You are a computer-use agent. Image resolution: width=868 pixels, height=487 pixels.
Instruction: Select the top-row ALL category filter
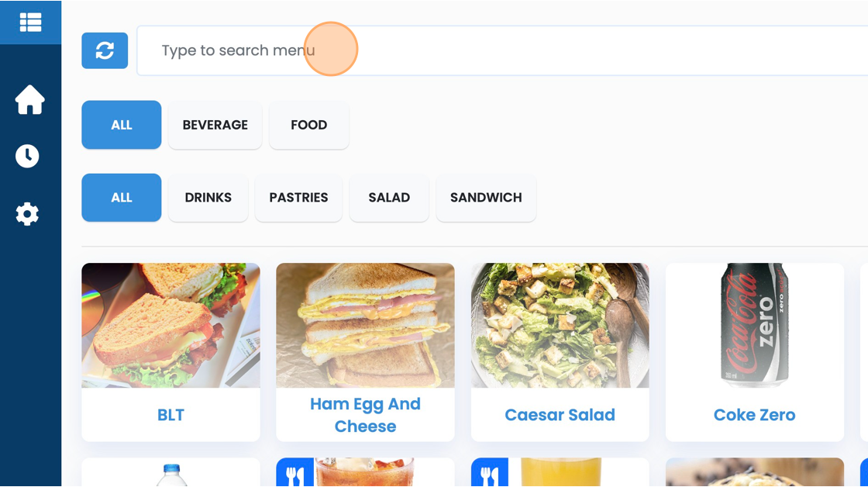click(122, 125)
